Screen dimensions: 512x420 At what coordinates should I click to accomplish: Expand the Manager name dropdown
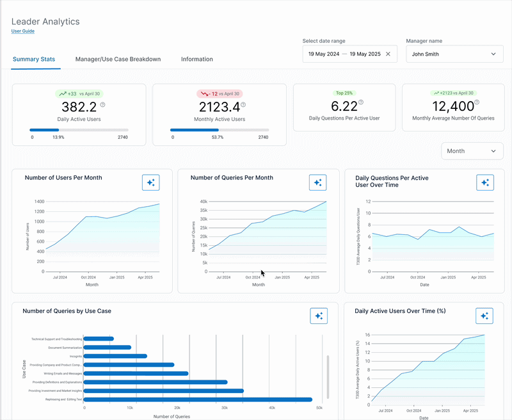point(454,54)
